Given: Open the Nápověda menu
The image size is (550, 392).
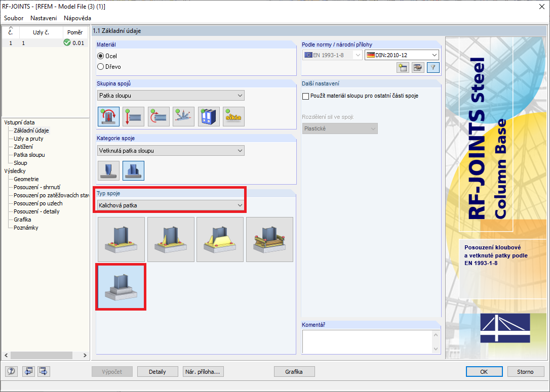Looking at the screenshot, I should pyautogui.click(x=77, y=18).
